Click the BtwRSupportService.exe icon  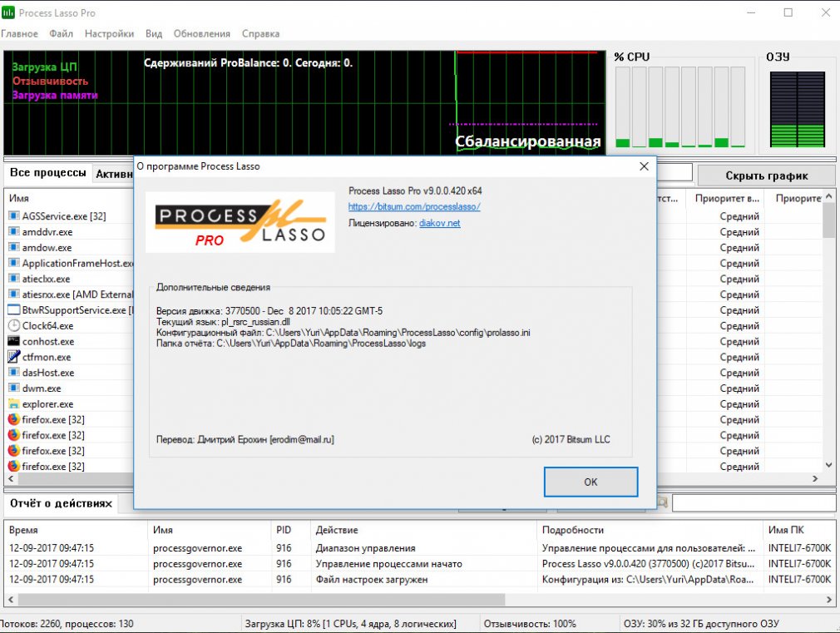tap(14, 309)
